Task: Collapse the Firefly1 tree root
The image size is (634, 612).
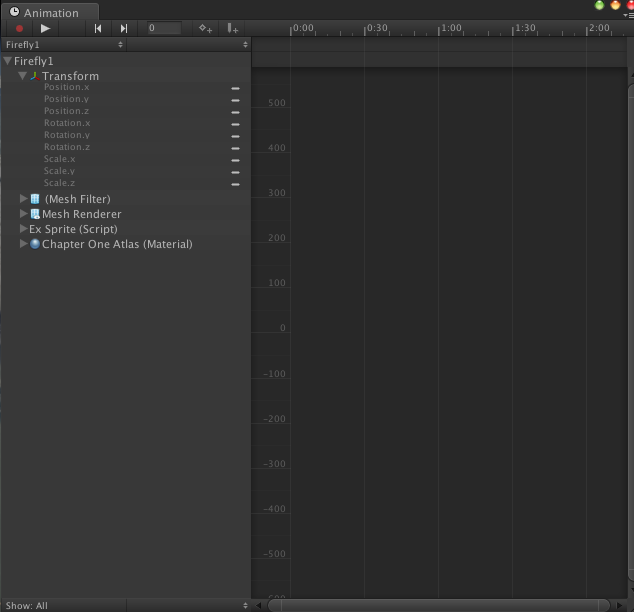Action: pos(7,61)
